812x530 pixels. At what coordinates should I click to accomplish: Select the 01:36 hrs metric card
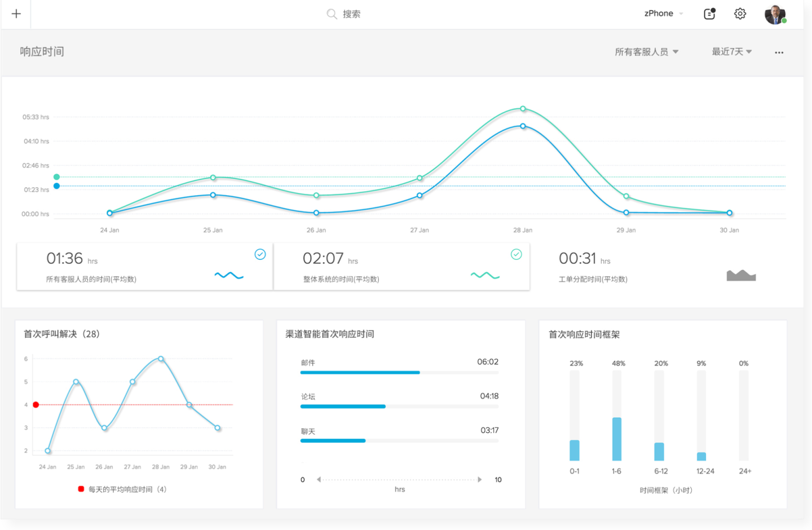pos(144,267)
